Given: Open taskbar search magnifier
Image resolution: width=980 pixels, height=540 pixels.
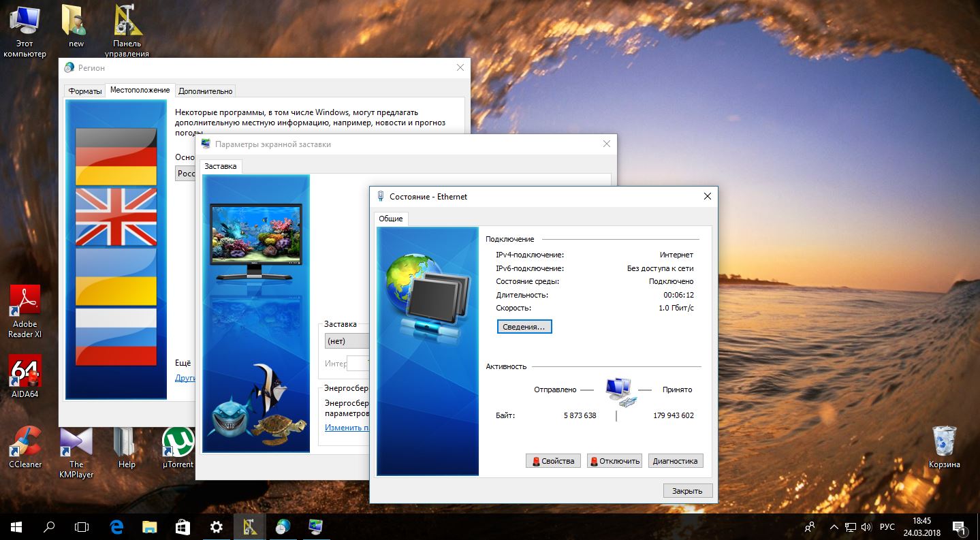Looking at the screenshot, I should (49, 526).
